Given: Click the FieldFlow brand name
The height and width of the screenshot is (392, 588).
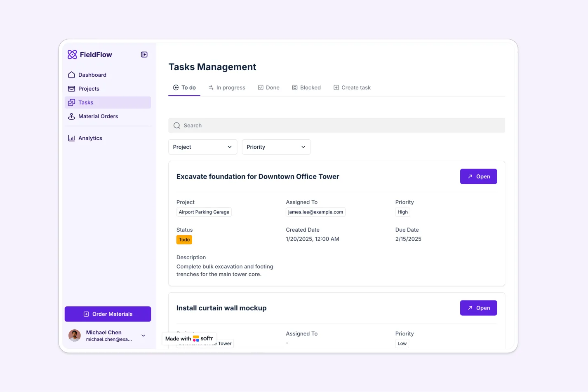Looking at the screenshot, I should tap(96, 54).
